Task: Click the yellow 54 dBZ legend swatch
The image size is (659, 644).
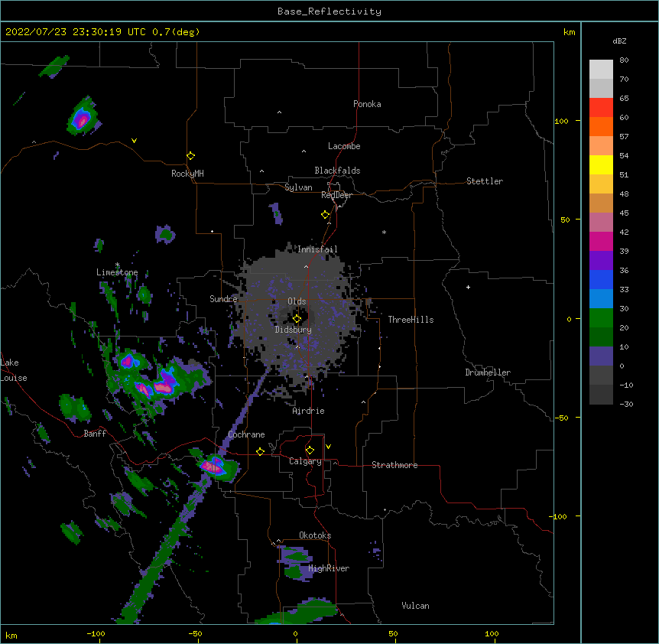Action: 601,164
